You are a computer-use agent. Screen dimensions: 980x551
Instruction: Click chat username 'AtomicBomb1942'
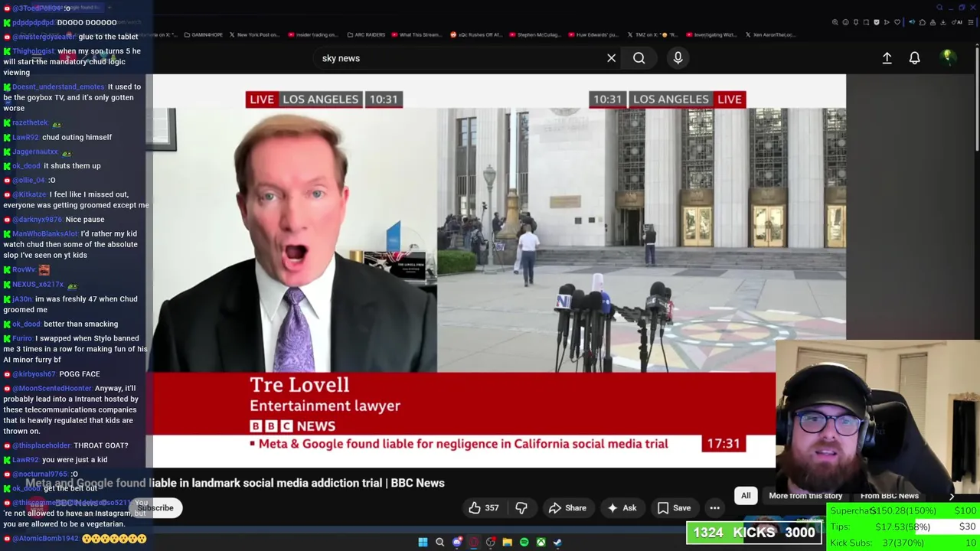[45, 539]
